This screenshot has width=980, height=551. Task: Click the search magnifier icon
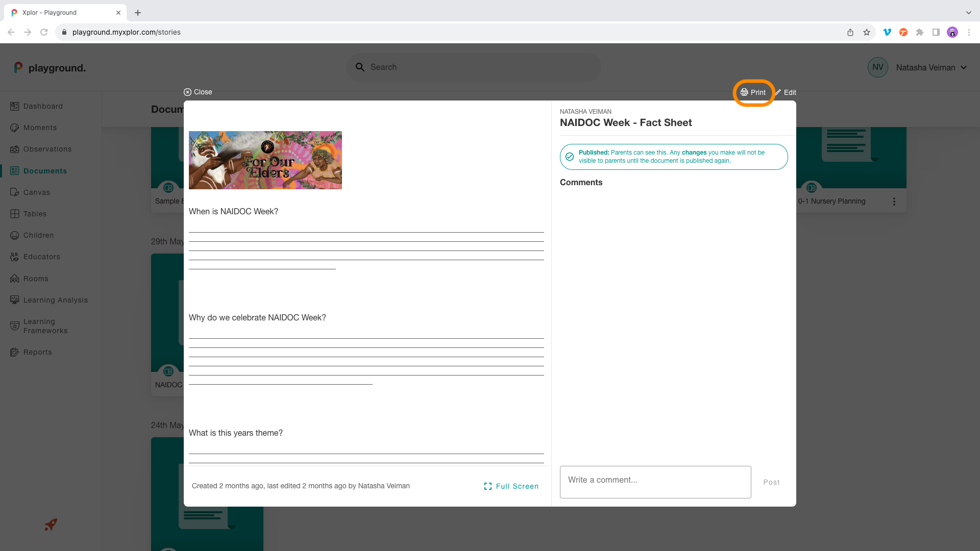360,67
